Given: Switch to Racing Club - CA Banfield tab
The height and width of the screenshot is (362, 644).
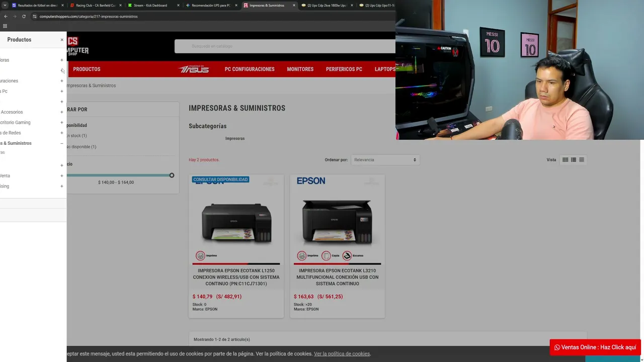Looking at the screenshot, I should 95,6.
